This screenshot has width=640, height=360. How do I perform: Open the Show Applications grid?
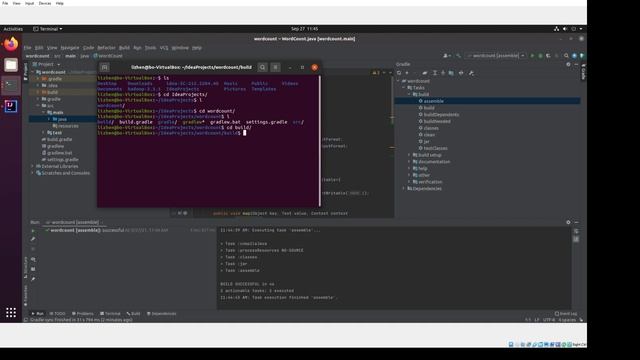[11, 313]
